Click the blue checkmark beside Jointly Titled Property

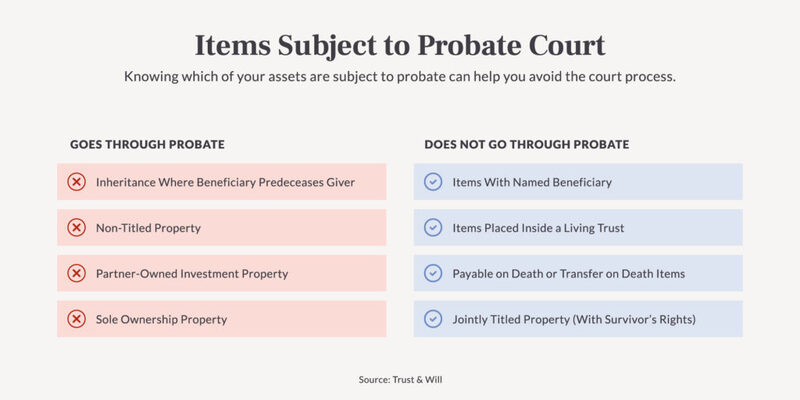point(433,319)
